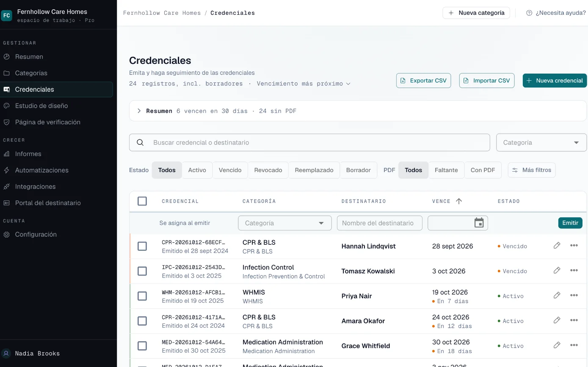Open three-dot menu for Tomasz Kowalski
The width and height of the screenshot is (588, 367).
pos(574,271)
